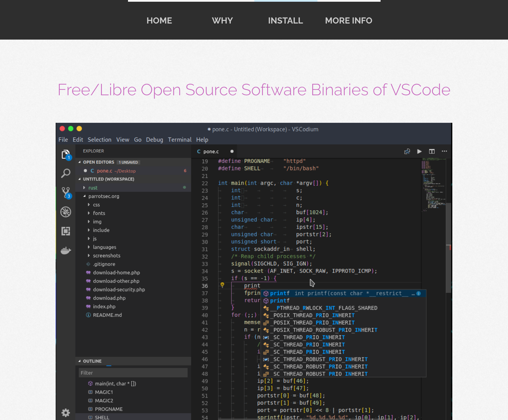The width and height of the screenshot is (508, 420).
Task: Click the unsaved dot on pone.c tab
Action: (232, 151)
